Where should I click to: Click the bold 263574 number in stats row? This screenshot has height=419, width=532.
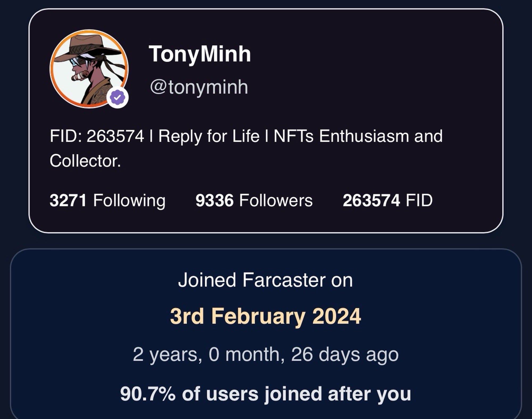pos(371,200)
